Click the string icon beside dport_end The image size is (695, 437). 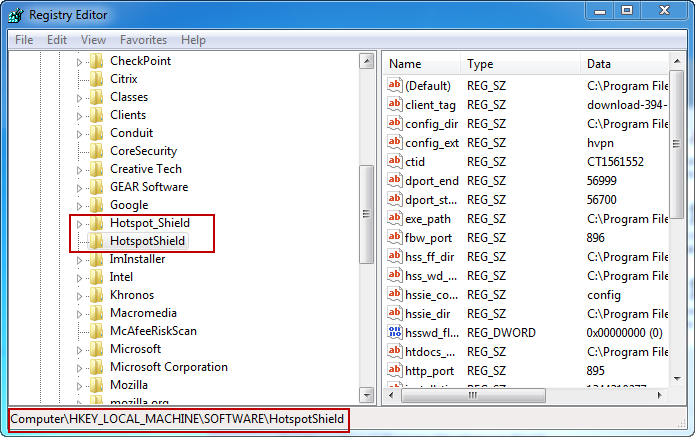pos(394,180)
